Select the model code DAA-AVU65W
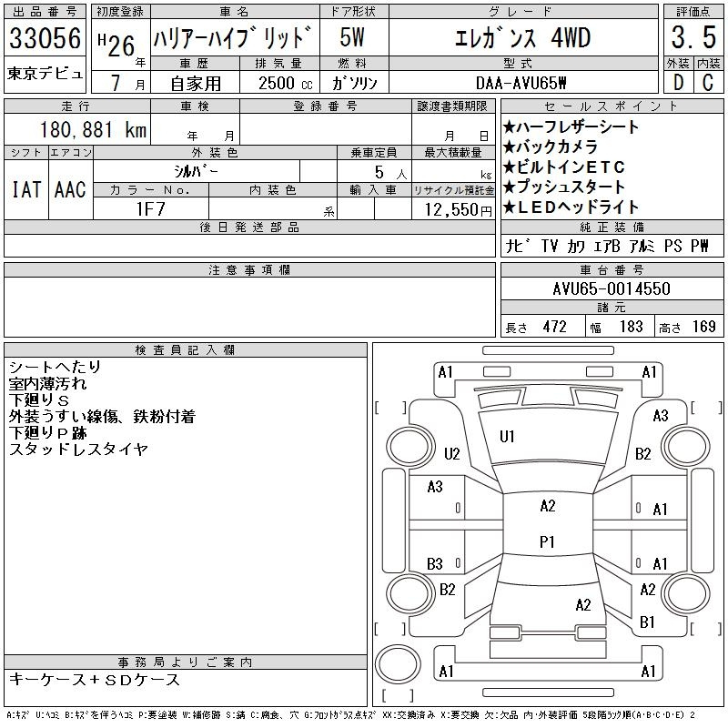Screen dimensions: 728x728 [521, 84]
